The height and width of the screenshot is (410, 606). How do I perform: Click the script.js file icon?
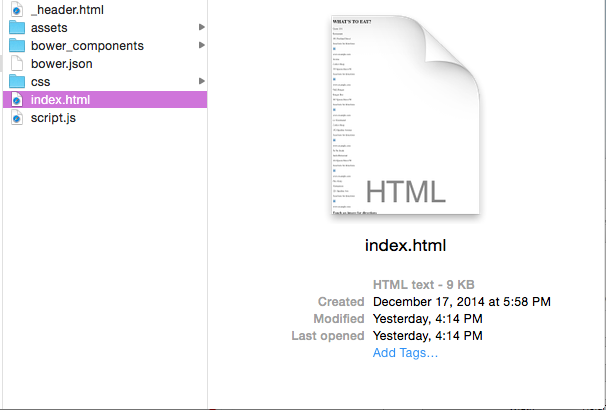point(17,117)
